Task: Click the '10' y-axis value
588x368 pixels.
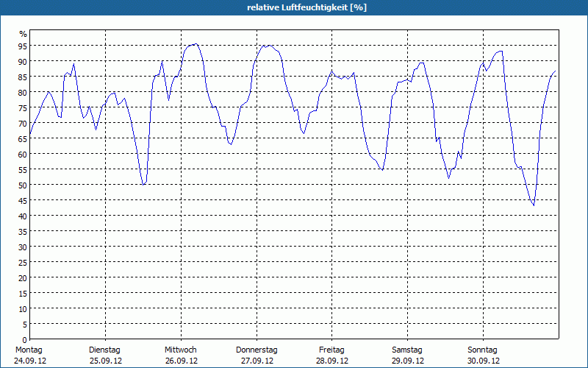Action: (x=23, y=309)
